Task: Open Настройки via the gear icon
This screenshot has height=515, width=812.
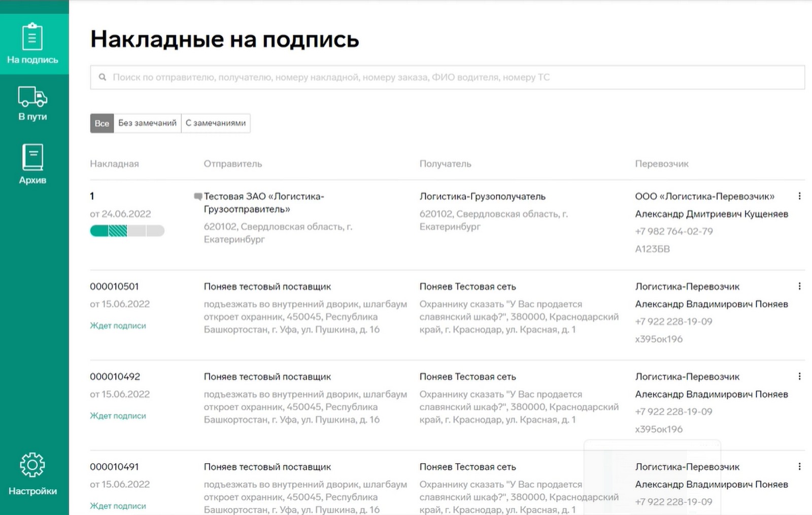Action: pyautogui.click(x=32, y=472)
